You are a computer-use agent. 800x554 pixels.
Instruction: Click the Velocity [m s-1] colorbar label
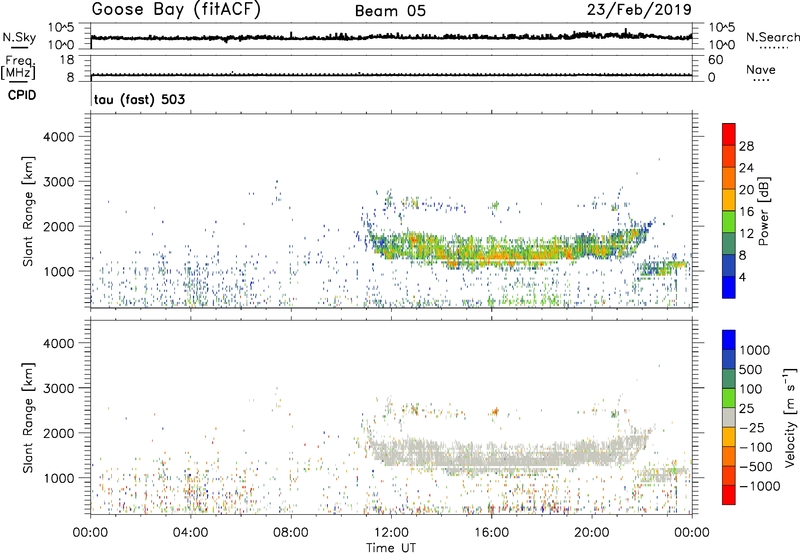point(790,417)
